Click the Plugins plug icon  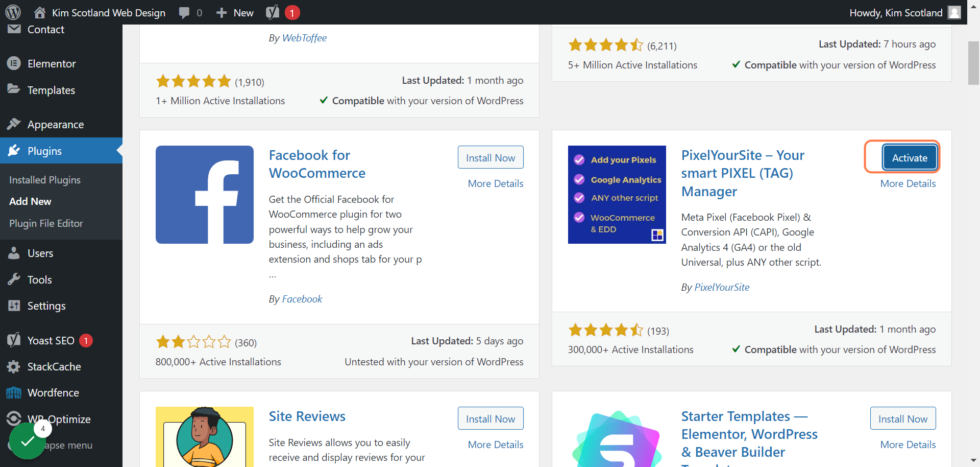tap(14, 151)
